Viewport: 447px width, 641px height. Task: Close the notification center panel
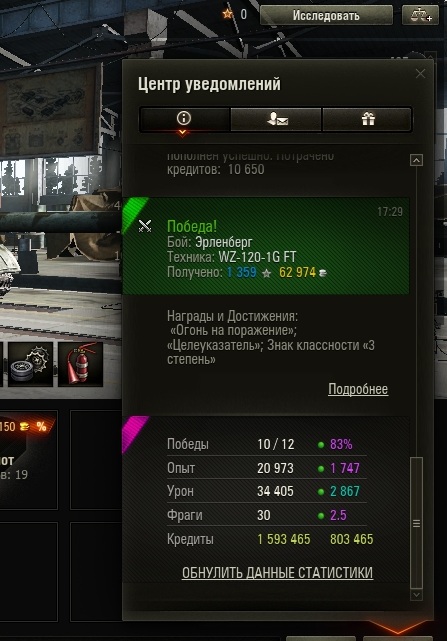click(x=420, y=74)
